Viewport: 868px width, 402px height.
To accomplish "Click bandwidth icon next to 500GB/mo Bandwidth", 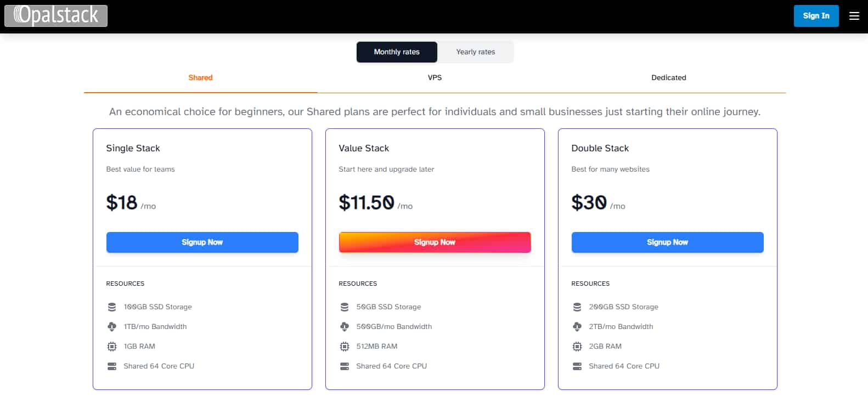I will 345,327.
